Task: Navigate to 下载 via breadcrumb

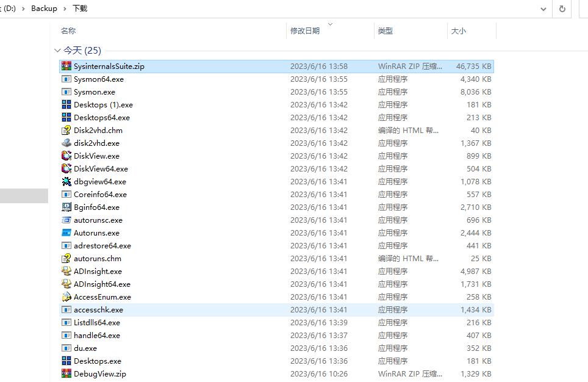Action: click(x=79, y=9)
